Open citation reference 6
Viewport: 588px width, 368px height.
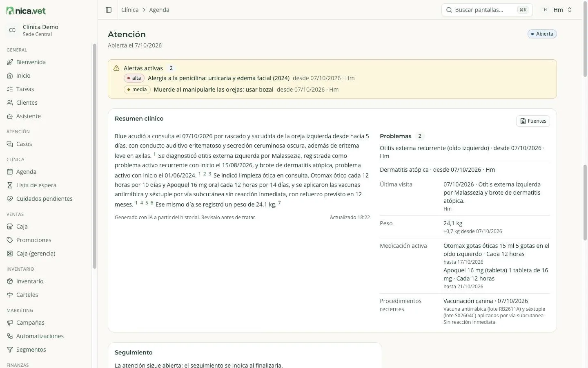(x=152, y=203)
